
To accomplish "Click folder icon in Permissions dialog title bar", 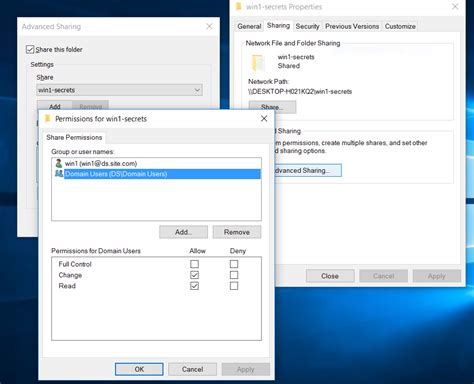I will (48, 118).
